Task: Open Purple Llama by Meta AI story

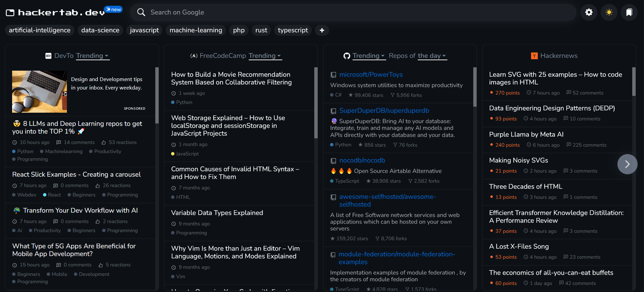Action: [x=526, y=134]
